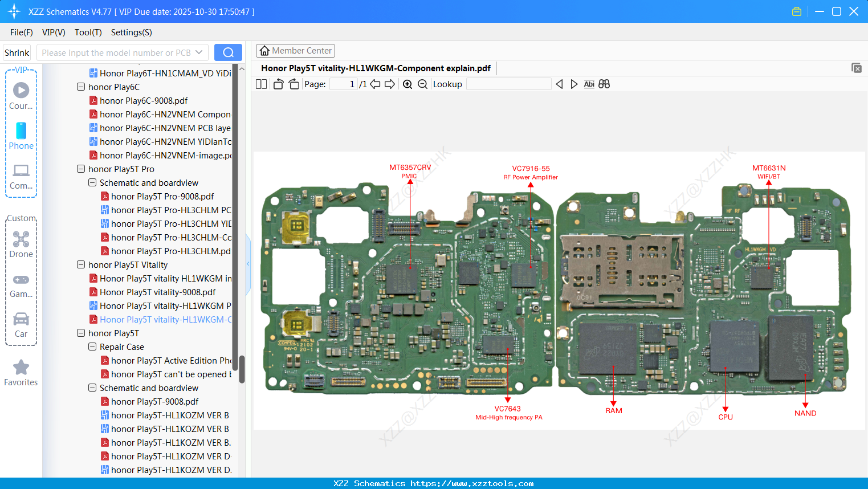Click the Page number input field

click(343, 84)
